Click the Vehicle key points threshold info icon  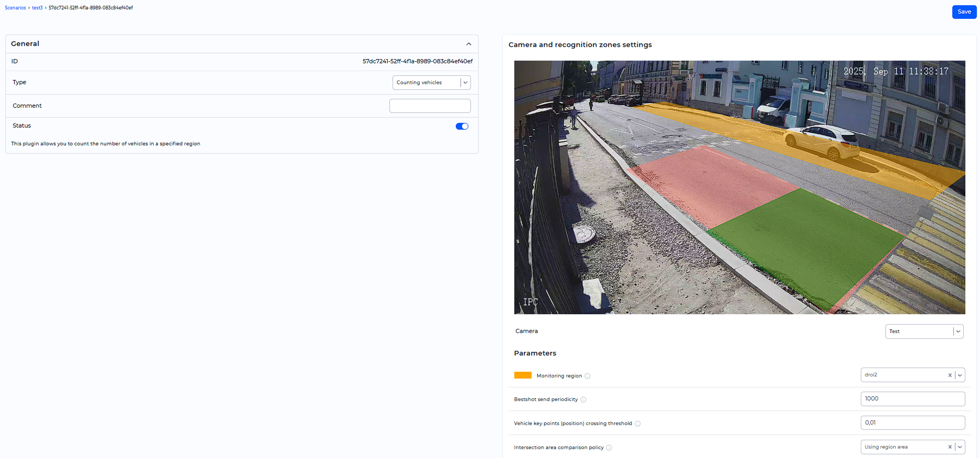click(638, 424)
